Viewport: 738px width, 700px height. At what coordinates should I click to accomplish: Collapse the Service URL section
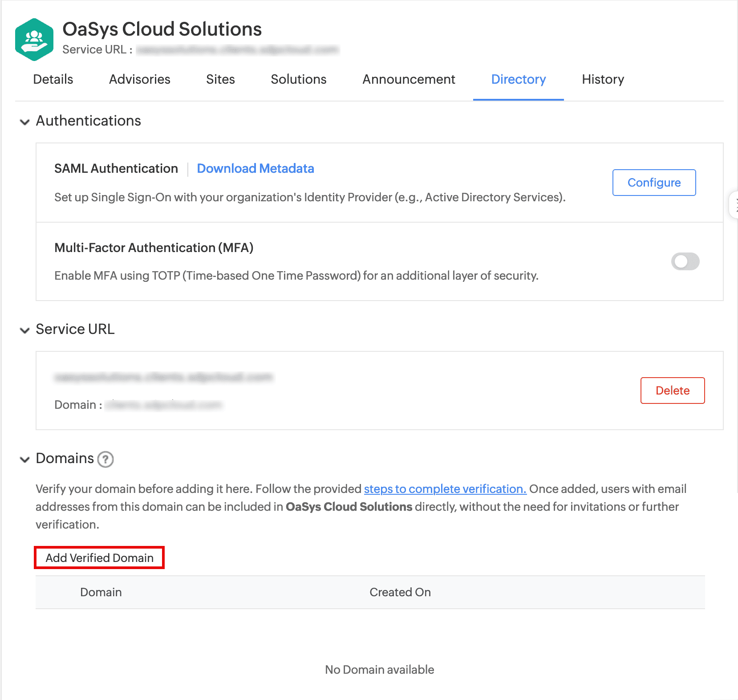[25, 330]
